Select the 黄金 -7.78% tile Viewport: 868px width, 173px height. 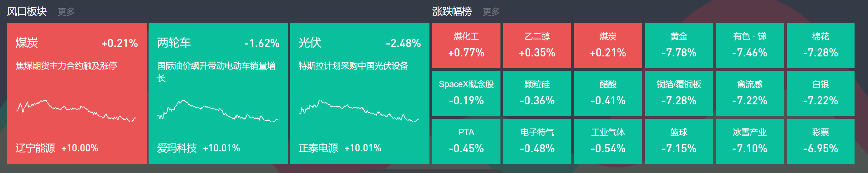tap(679, 45)
